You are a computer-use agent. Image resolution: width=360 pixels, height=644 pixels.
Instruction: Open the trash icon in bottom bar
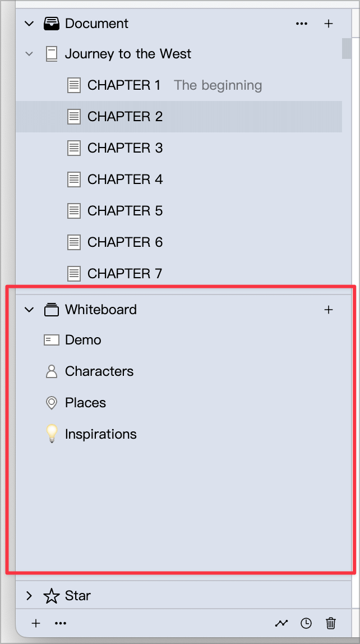[330, 623]
